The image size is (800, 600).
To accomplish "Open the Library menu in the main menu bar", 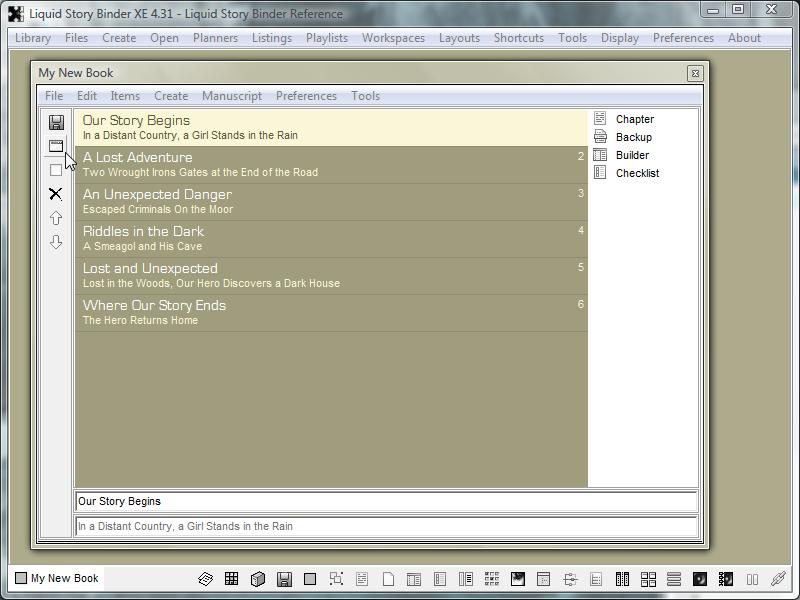I will pyautogui.click(x=33, y=38).
